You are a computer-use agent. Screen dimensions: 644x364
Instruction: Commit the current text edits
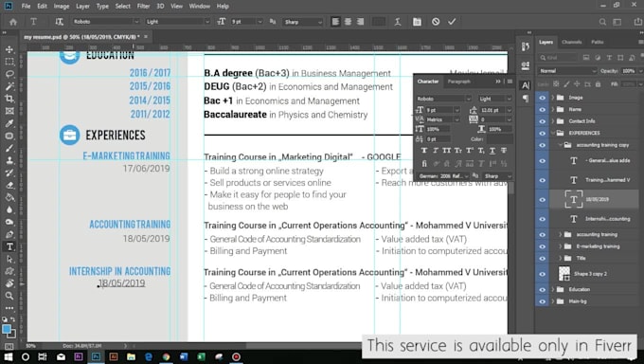tap(452, 22)
